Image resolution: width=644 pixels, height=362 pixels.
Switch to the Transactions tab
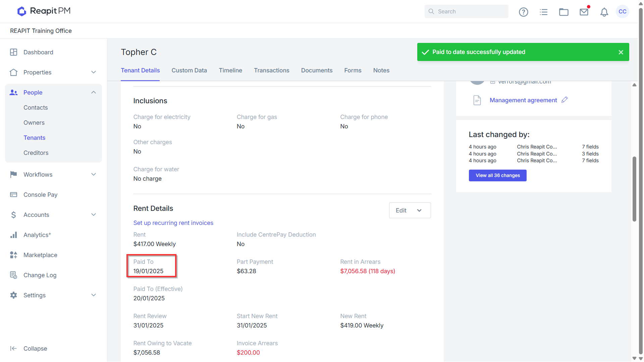[x=271, y=70]
